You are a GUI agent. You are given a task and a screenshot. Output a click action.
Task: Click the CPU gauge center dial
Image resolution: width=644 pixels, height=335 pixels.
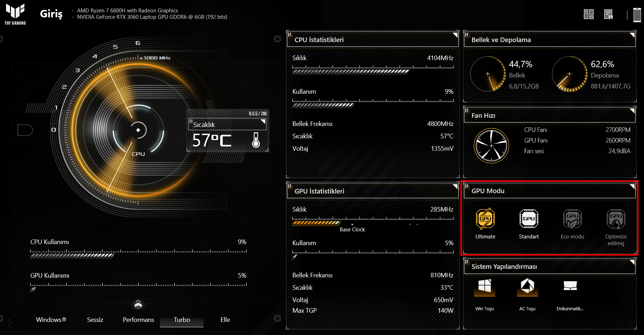click(138, 130)
